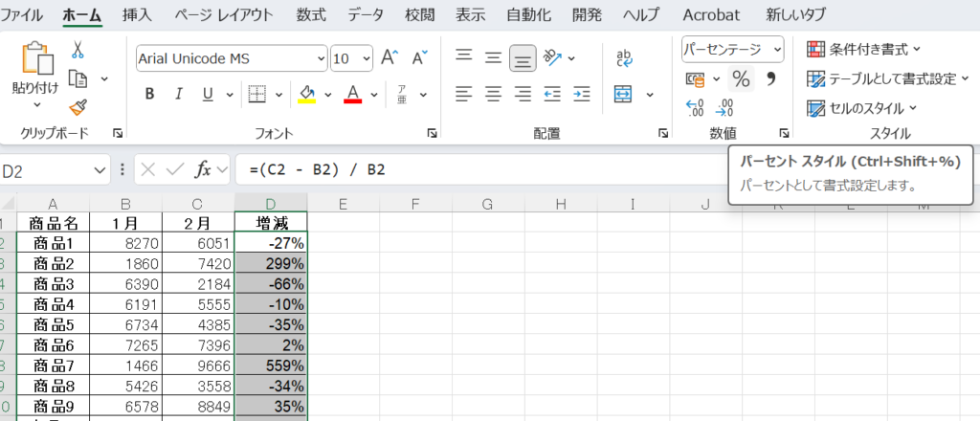The height and width of the screenshot is (421, 980).
Task: Toggle underline formatting
Action: click(208, 95)
